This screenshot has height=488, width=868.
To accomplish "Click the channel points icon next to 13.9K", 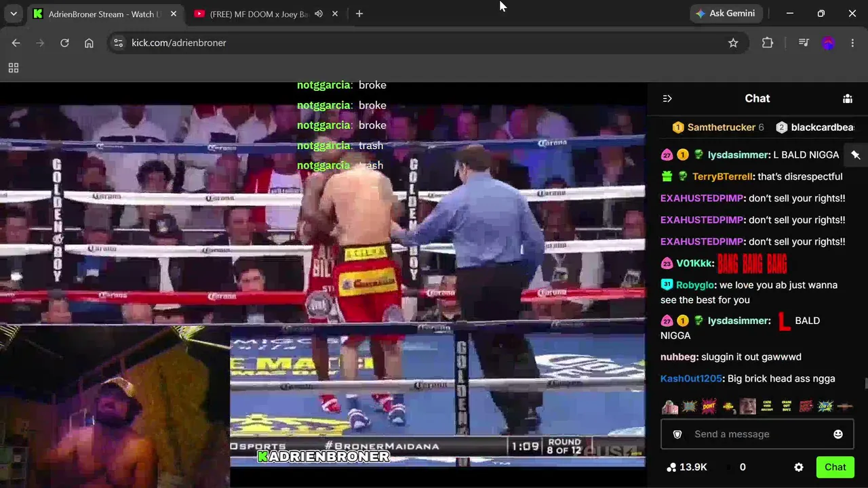I will tap(671, 467).
